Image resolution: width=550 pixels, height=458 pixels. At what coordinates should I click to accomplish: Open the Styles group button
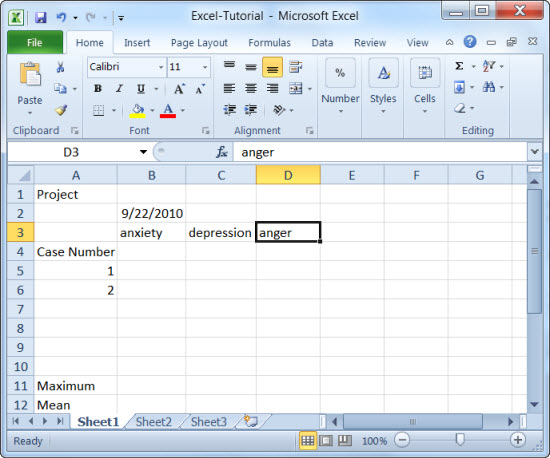pos(383,87)
